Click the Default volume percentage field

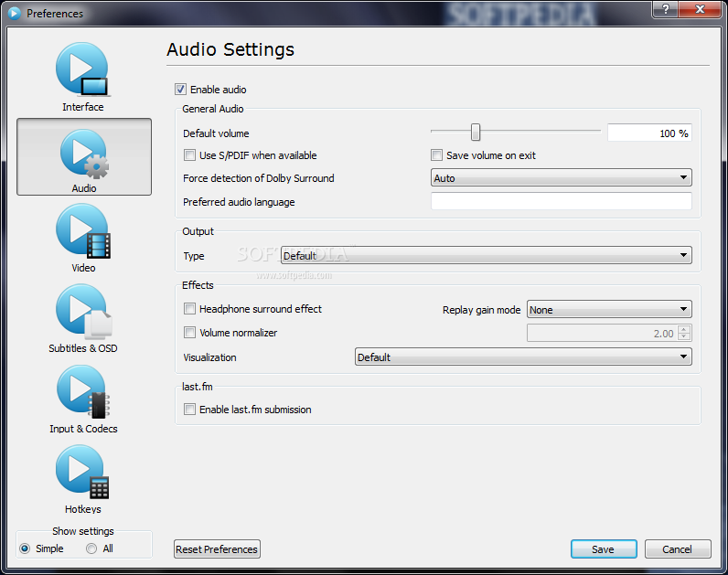pos(649,133)
